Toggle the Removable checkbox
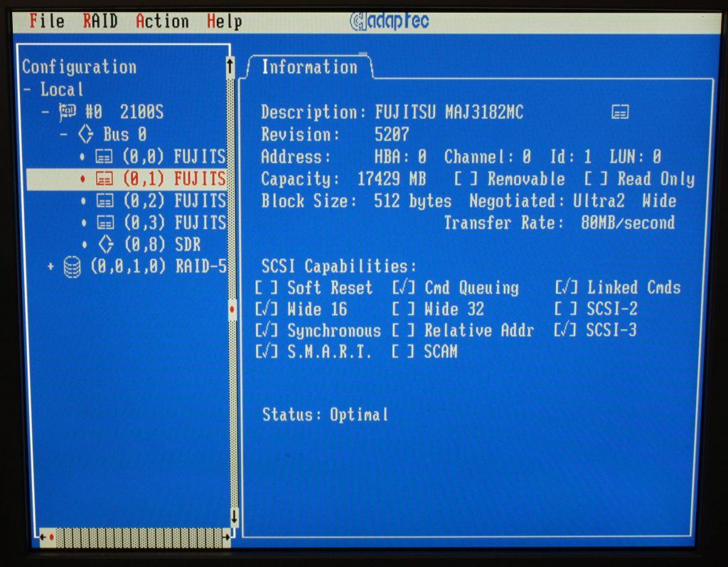728x567 pixels. (x=466, y=179)
